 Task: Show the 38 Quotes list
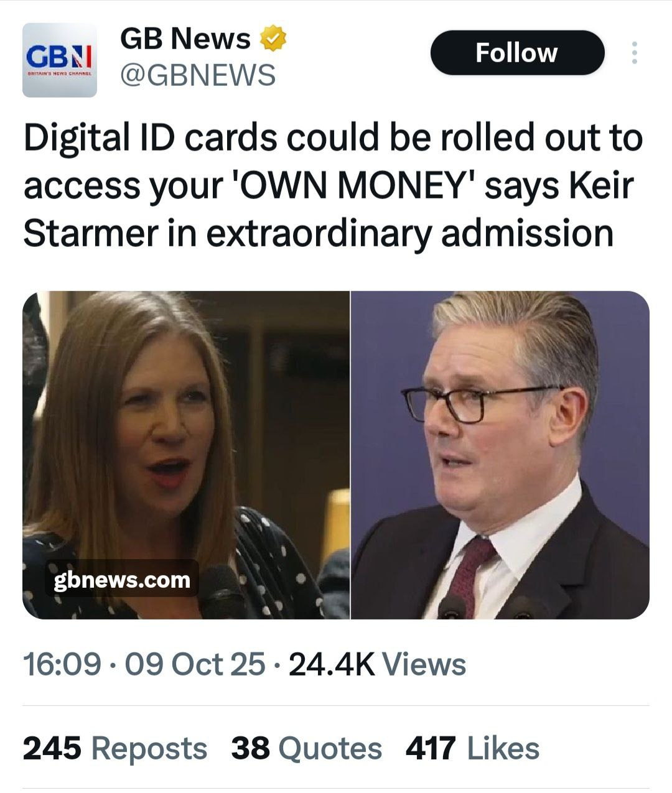[307, 748]
